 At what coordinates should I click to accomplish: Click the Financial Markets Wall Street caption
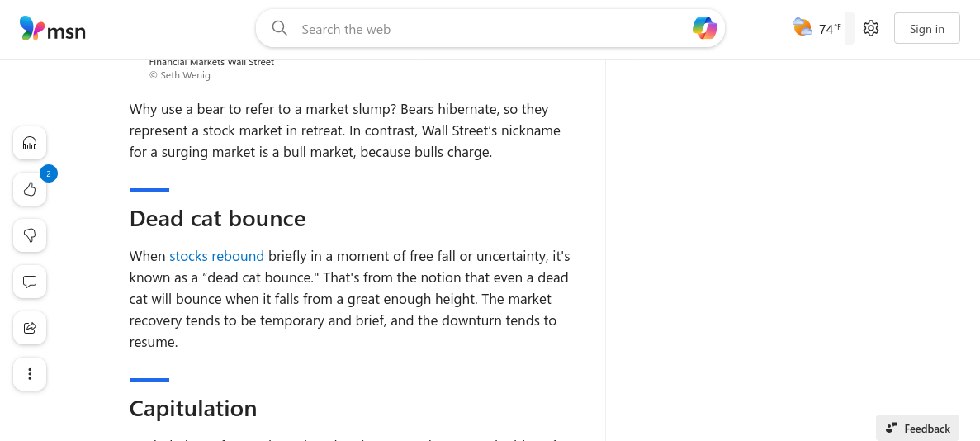click(211, 62)
